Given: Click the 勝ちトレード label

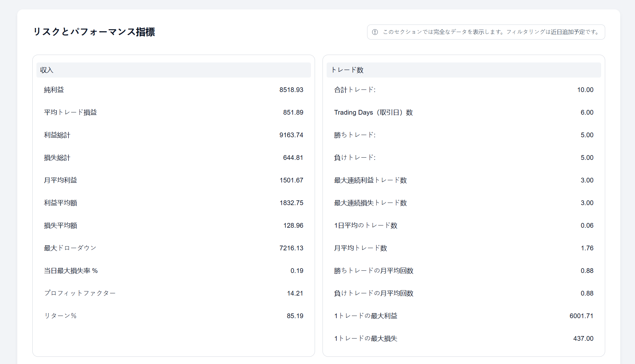Looking at the screenshot, I should pyautogui.click(x=355, y=135).
